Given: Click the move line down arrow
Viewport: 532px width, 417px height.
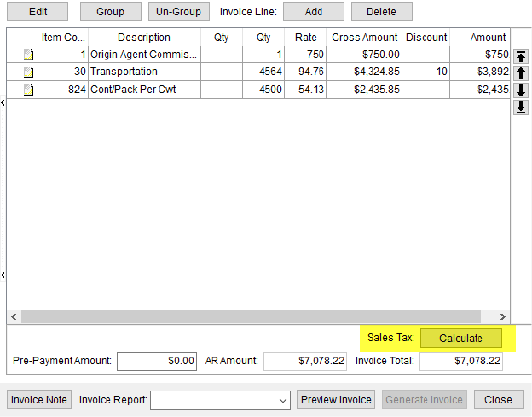Looking at the screenshot, I should (x=521, y=90).
